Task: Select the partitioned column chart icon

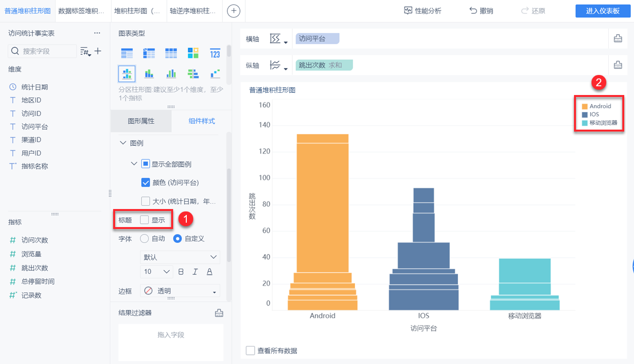Action: 127,74
